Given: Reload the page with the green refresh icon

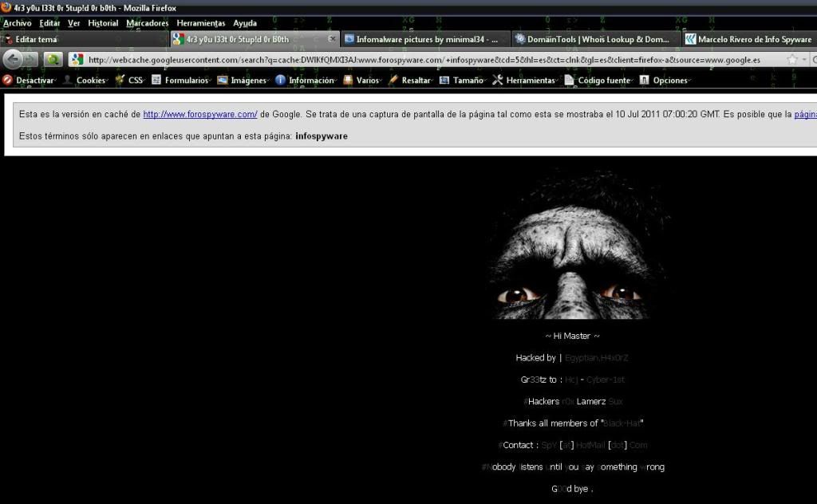Looking at the screenshot, I should point(53,60).
